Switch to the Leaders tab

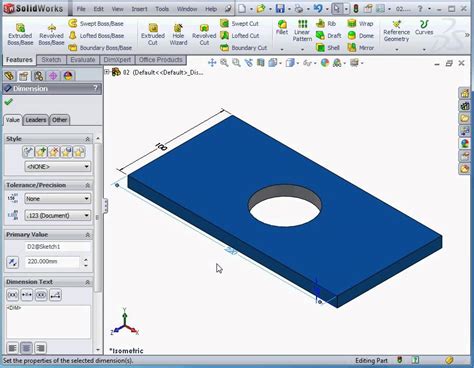click(x=36, y=120)
